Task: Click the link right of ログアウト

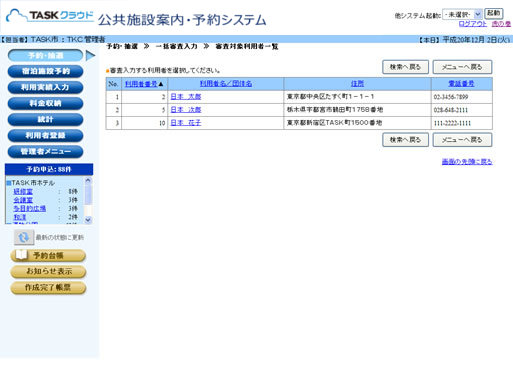Action: (501, 24)
